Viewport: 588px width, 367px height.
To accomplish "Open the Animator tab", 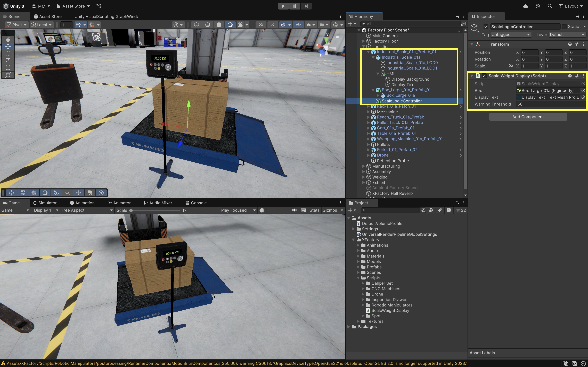I will (119, 203).
